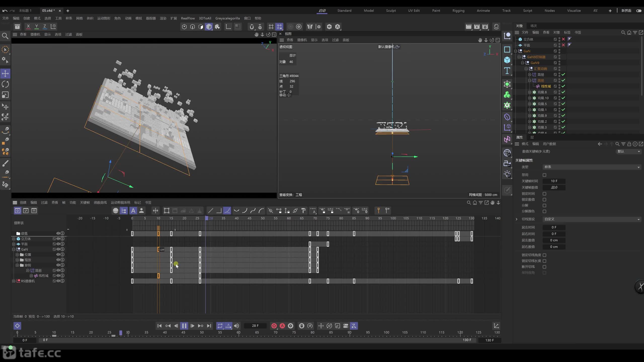This screenshot has height=362, width=644.
Task: Open the 渲染 menu
Action: pyautogui.click(x=163, y=18)
